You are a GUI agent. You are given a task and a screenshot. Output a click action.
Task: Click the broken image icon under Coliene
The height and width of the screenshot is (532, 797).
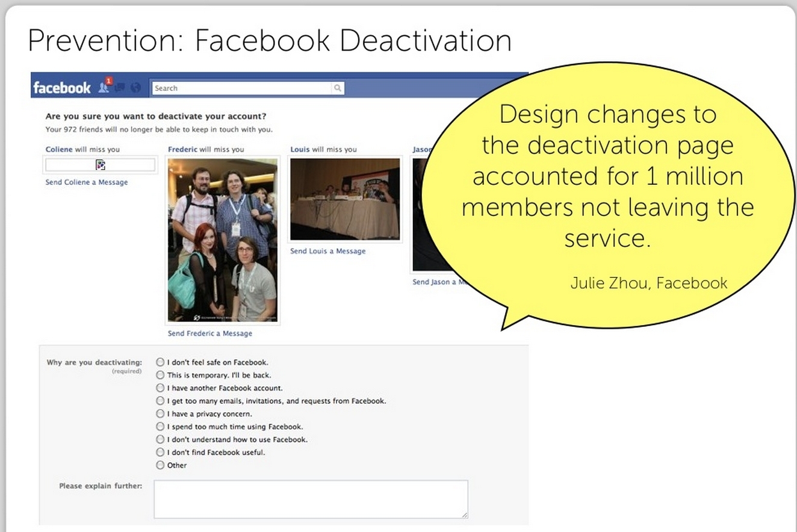pos(101,165)
